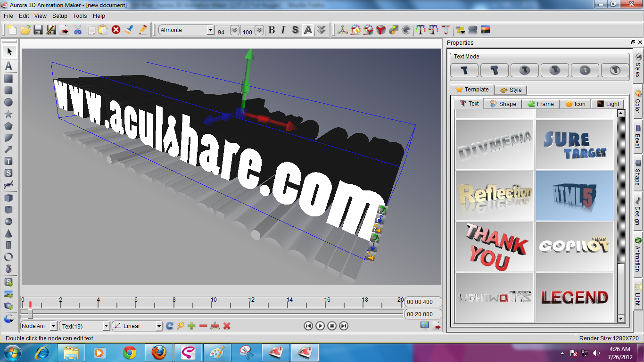Select the Text tool in left toolbar
This screenshot has width=644, height=362.
tap(9, 65)
